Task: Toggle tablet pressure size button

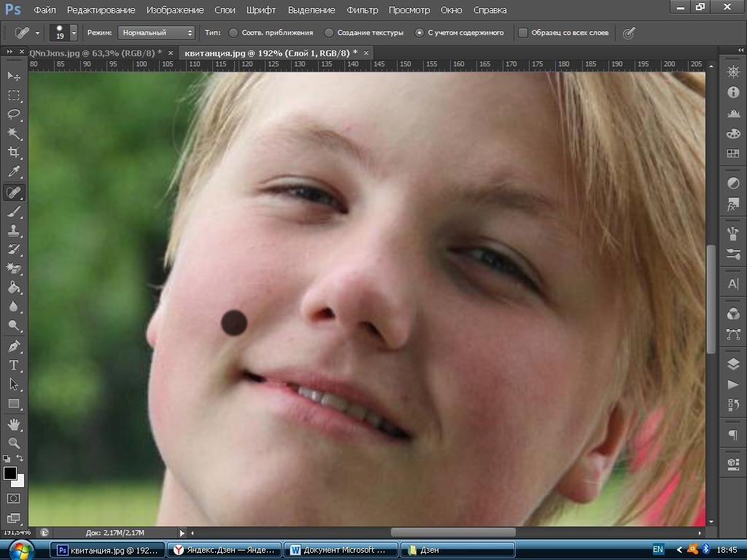Action: [630, 33]
